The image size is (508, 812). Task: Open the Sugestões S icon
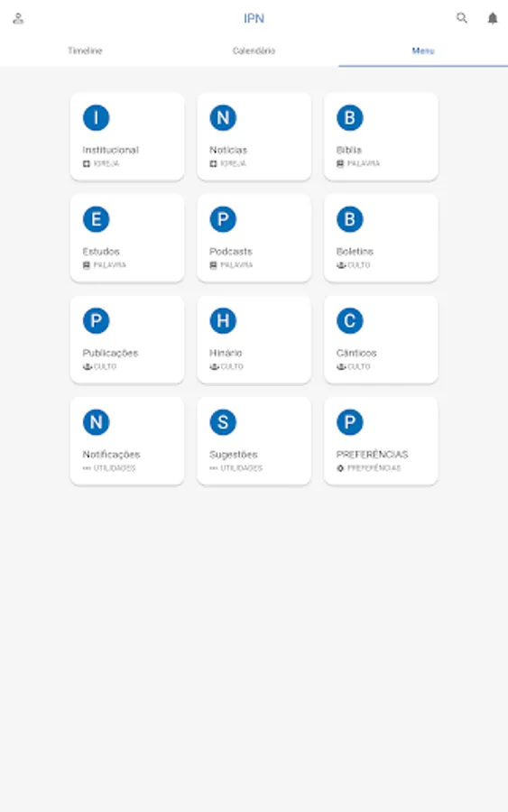[x=223, y=422]
